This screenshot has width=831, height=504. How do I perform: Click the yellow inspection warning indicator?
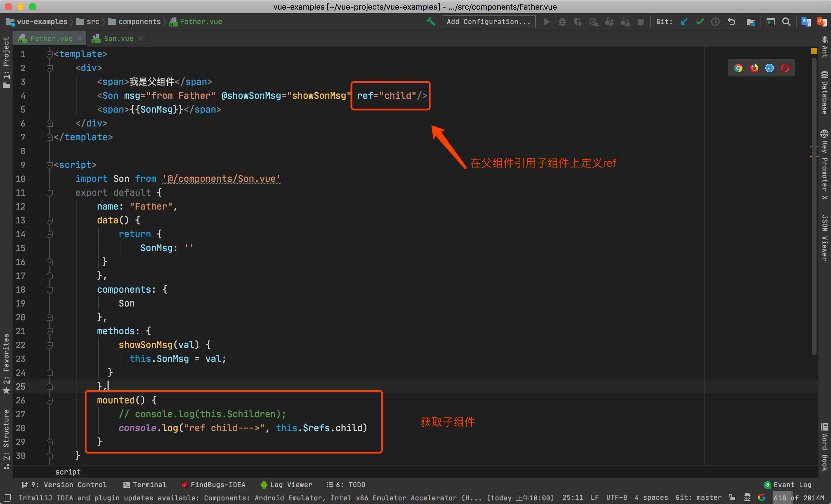pos(814,51)
